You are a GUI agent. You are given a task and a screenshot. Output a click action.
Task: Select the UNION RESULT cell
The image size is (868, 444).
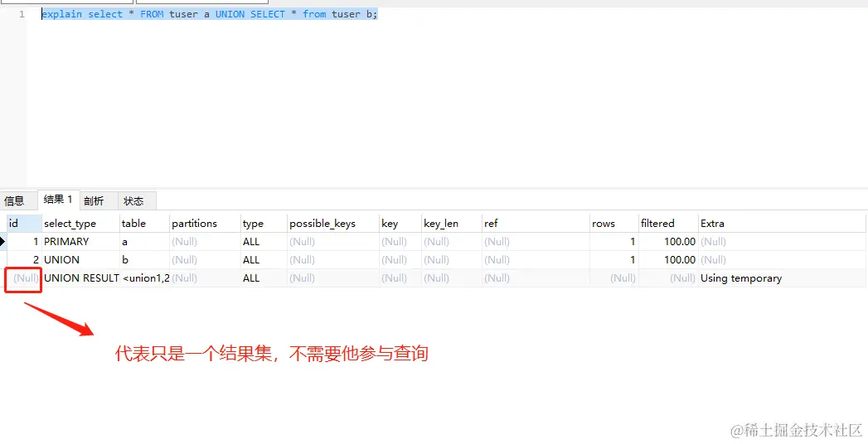[x=80, y=278]
